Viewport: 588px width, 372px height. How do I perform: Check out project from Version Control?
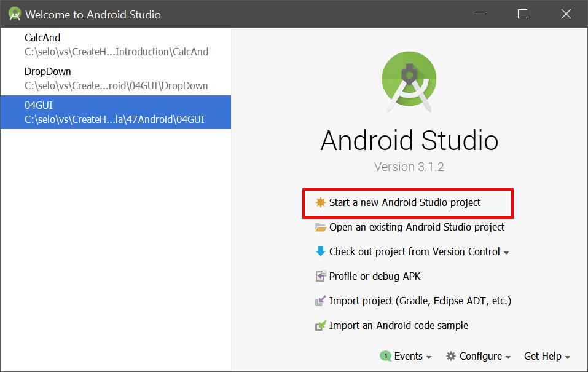414,251
